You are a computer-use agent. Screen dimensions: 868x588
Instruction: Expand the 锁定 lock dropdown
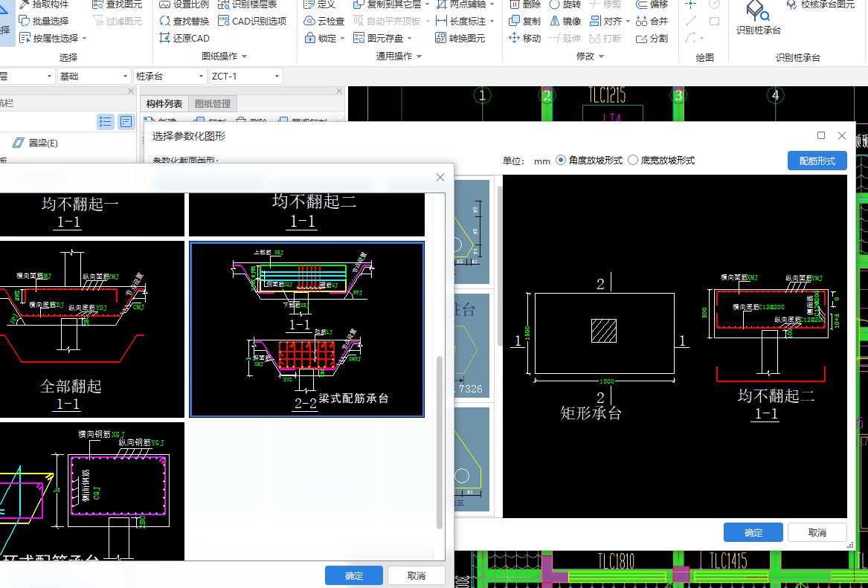click(x=342, y=39)
